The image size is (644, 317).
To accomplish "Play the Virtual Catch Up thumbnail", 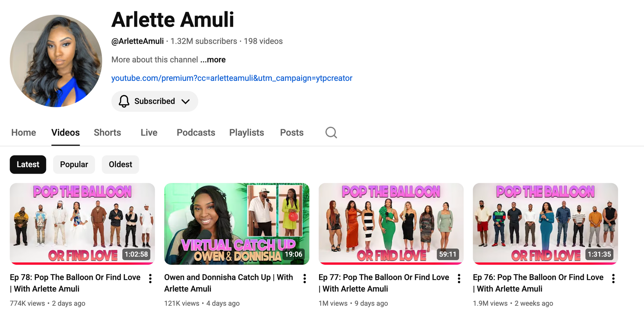I will tap(237, 224).
